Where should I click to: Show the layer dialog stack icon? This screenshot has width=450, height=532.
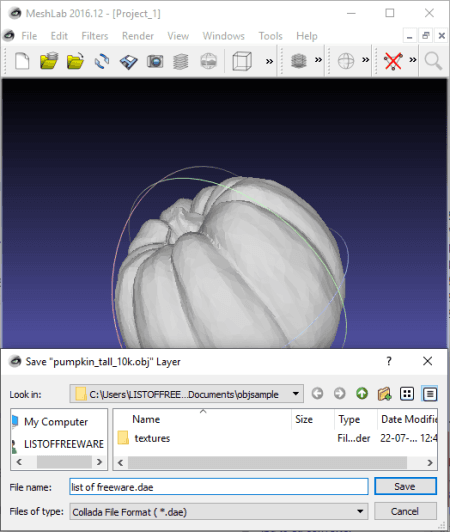tap(181, 62)
